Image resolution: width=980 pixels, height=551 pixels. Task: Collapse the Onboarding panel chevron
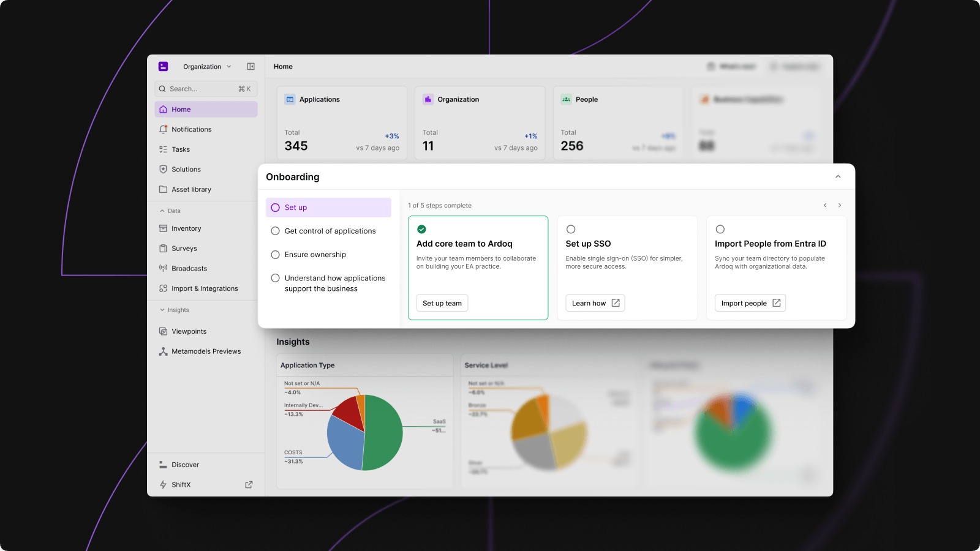pyautogui.click(x=838, y=177)
